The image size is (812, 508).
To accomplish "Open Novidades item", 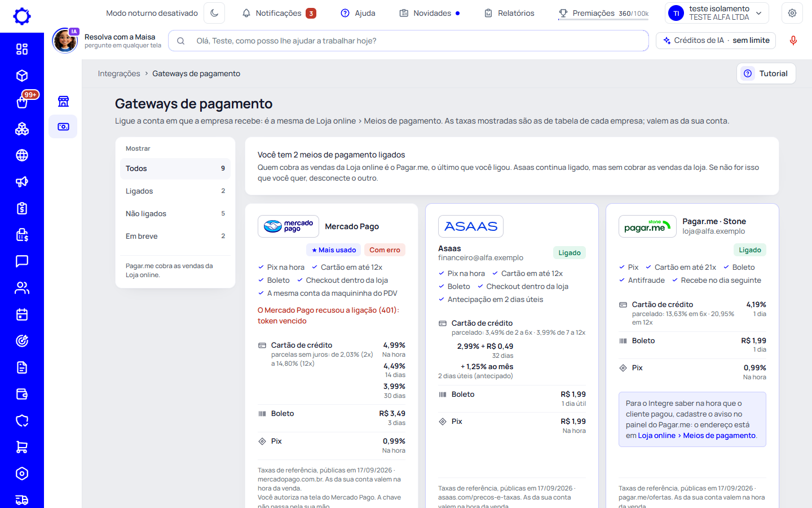I will [x=430, y=13].
